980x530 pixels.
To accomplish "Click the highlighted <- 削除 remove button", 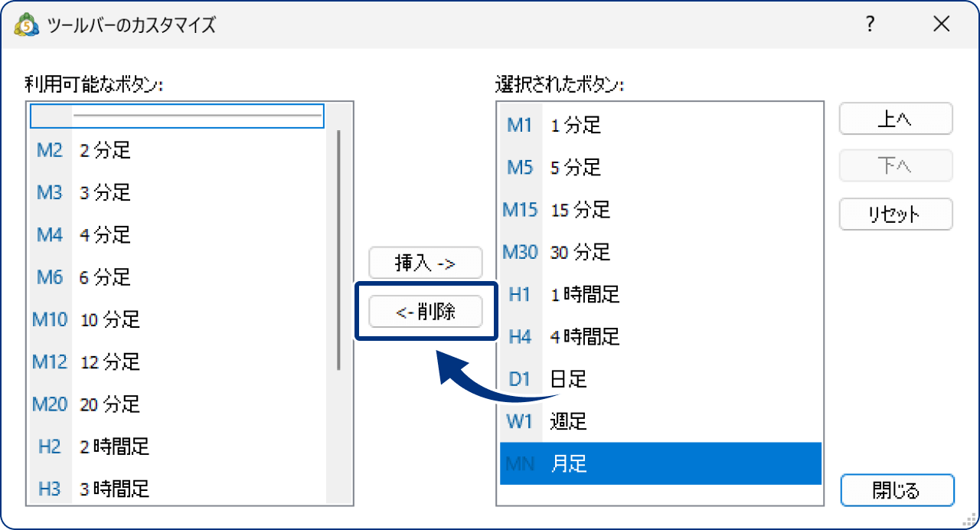I will click(x=426, y=311).
